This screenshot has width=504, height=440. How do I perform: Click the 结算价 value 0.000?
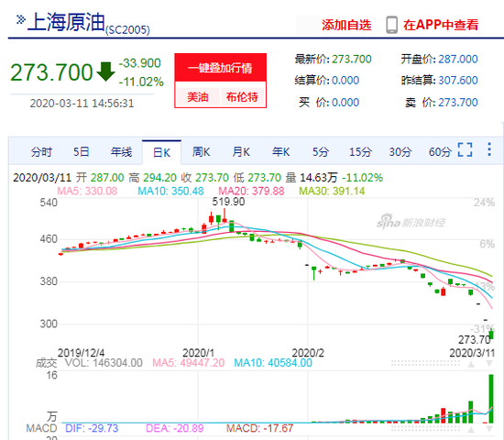click(345, 80)
